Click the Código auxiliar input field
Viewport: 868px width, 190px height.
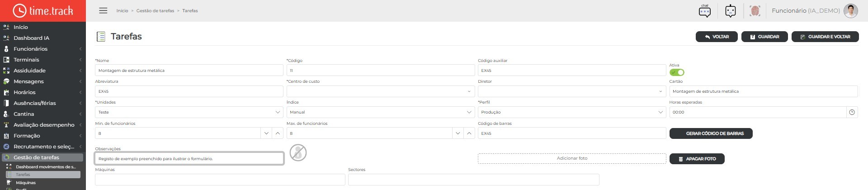572,70
